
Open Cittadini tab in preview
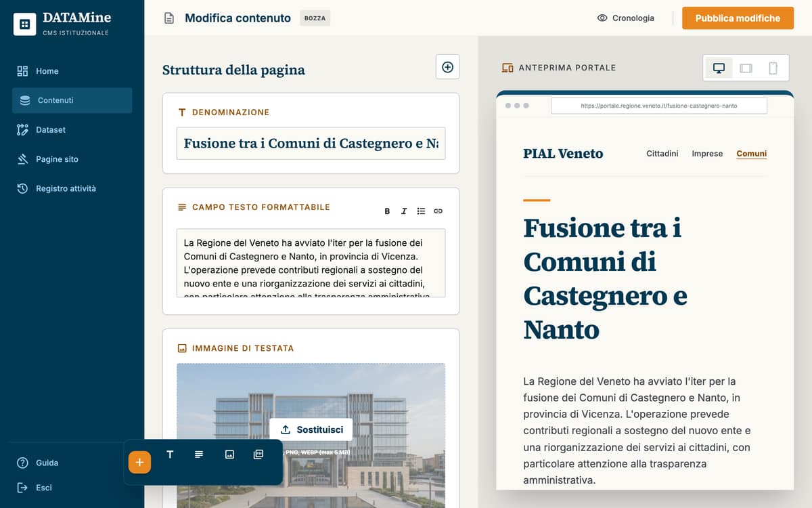coord(662,154)
